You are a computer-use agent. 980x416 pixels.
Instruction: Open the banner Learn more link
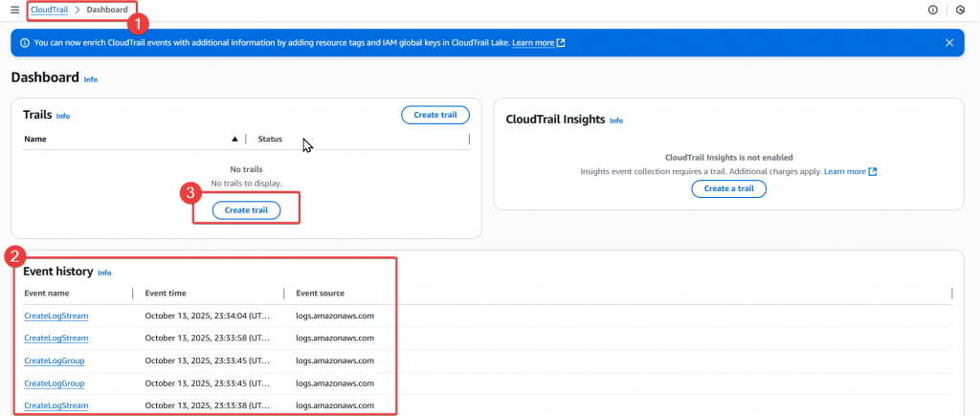click(538, 42)
